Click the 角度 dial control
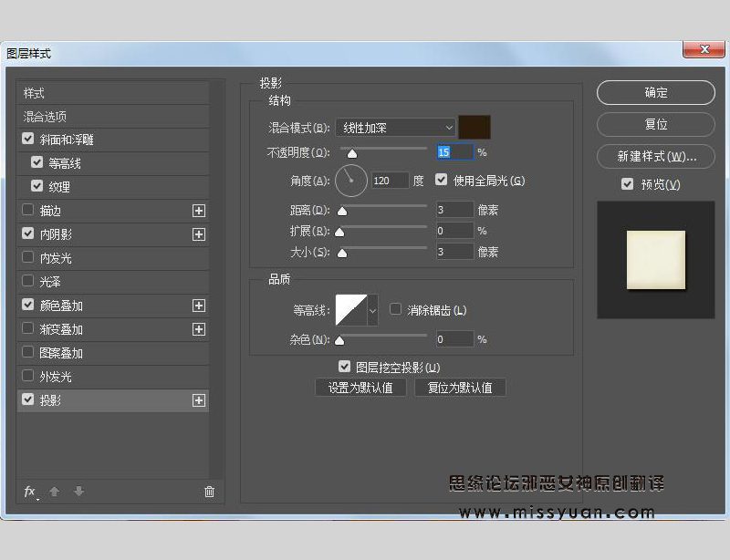The height and width of the screenshot is (560, 730). [350, 181]
